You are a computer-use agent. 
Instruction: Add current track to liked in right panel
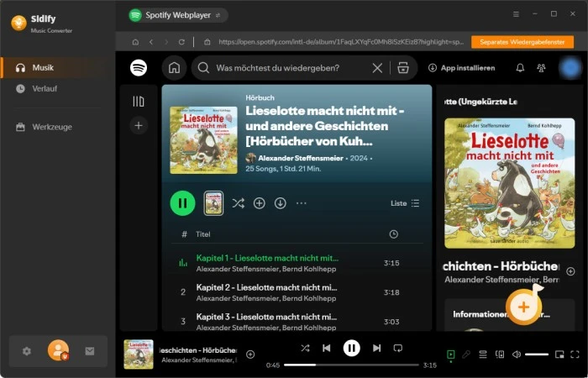[570, 271]
